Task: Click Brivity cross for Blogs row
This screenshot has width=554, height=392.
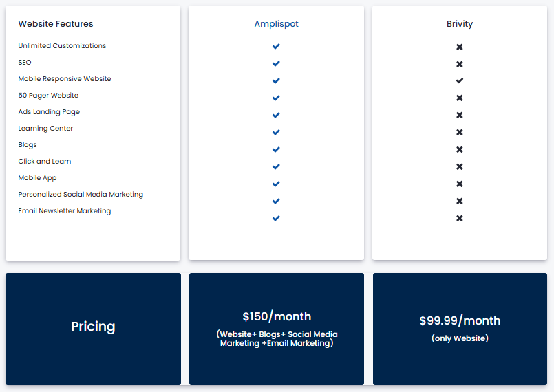Action: click(x=459, y=149)
